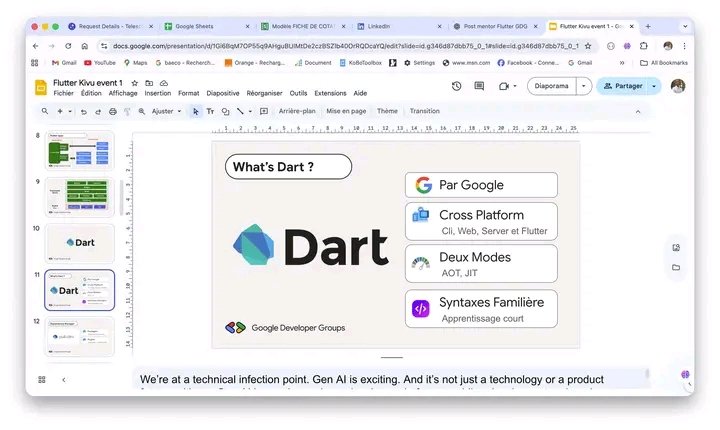
Task: Click the Arrière-plan button
Action: [297, 111]
